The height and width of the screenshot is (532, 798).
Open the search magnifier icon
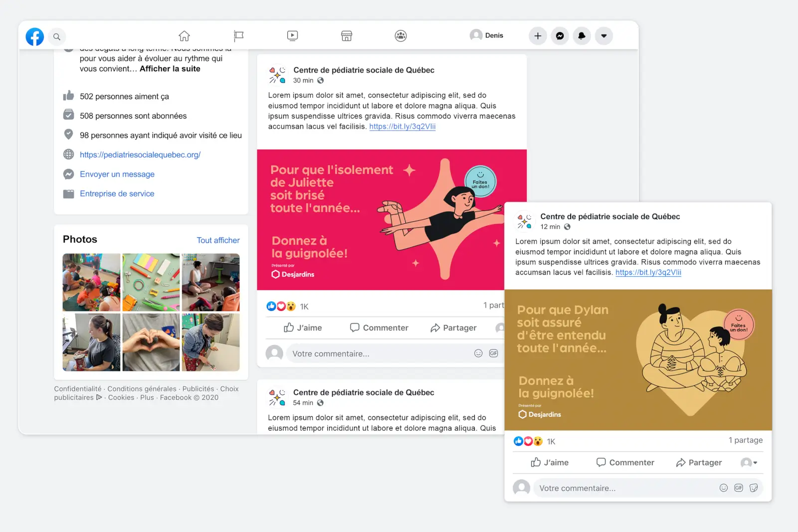(57, 36)
